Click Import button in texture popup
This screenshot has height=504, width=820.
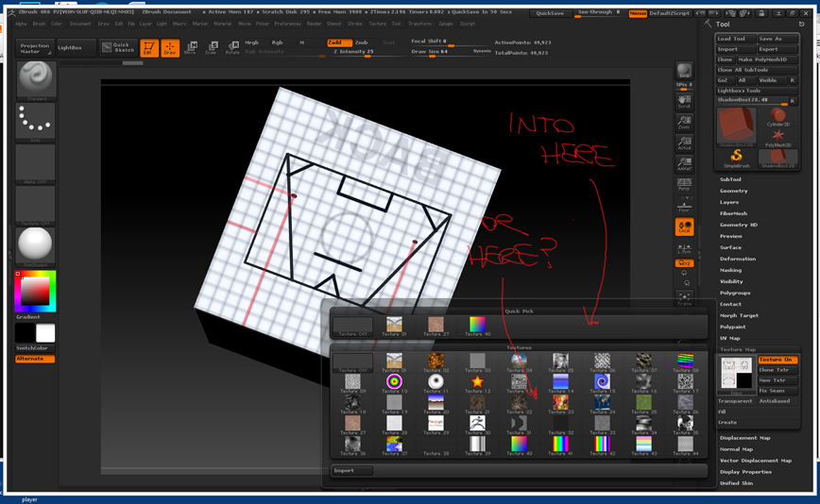[352, 470]
